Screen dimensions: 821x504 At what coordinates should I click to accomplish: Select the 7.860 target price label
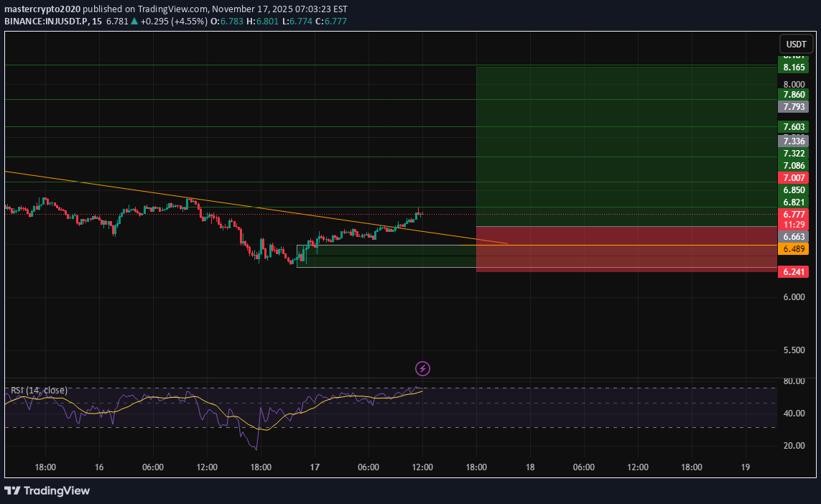[794, 94]
